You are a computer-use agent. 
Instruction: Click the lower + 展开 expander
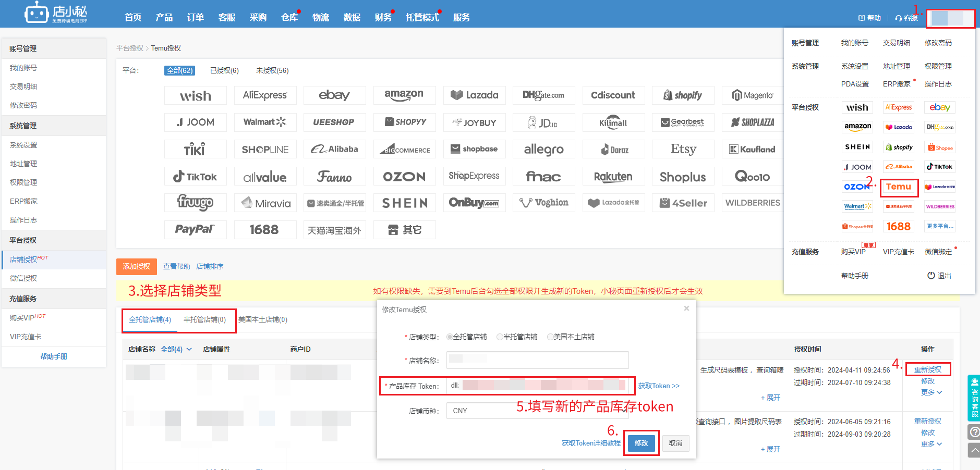click(770, 449)
